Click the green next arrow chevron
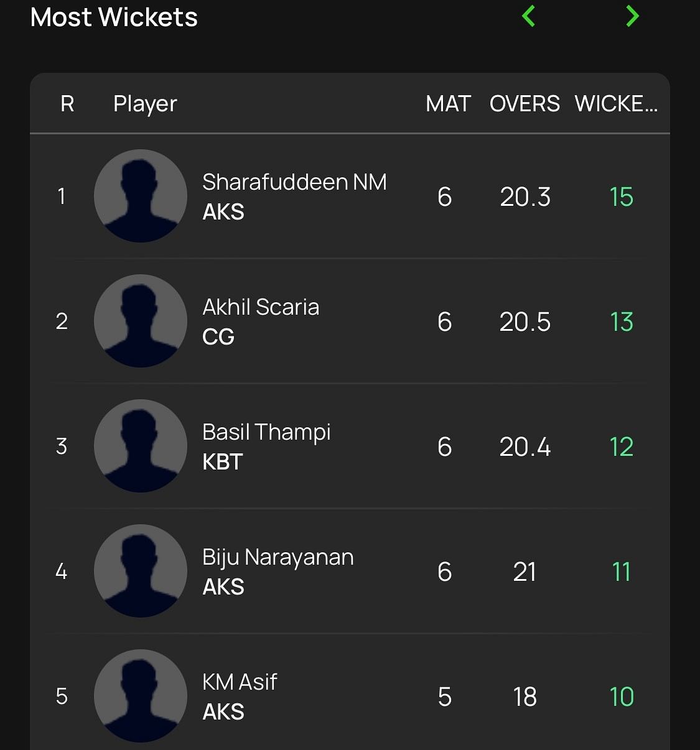The width and height of the screenshot is (700, 750). point(632,16)
